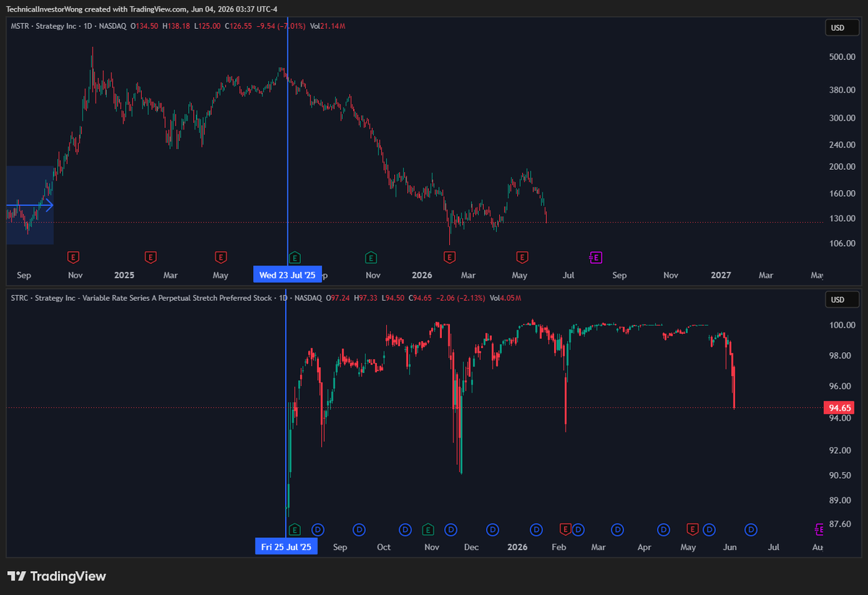Open STRC dividend marker above September
Screen dimensions: 868x595
pos(359,530)
